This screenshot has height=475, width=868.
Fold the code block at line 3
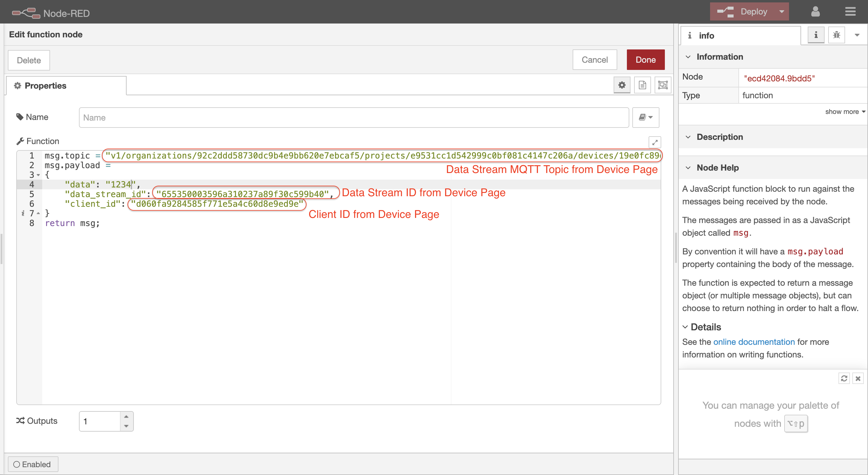click(38, 175)
